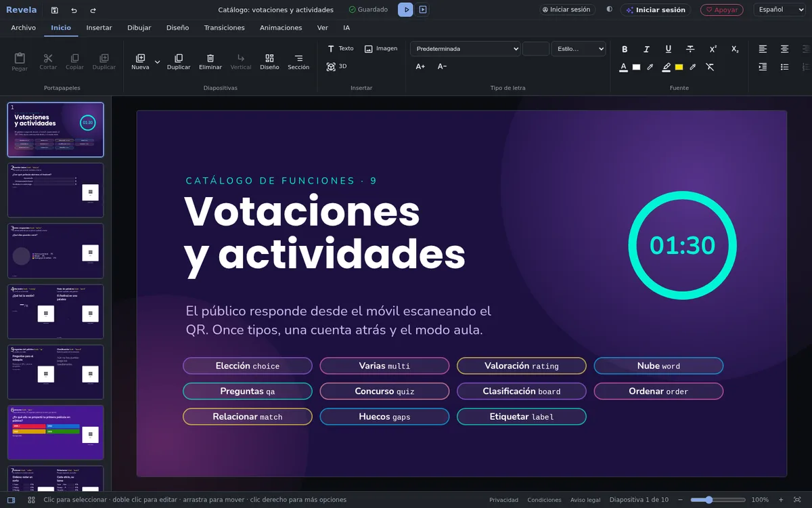Click the sparkle Iniciar sesión button
Screen dimensions: 812x508
[x=656, y=9]
